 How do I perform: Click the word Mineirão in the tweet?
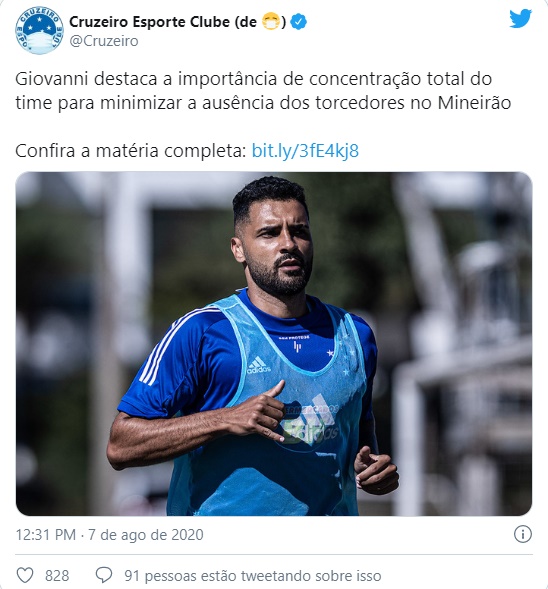click(x=474, y=103)
